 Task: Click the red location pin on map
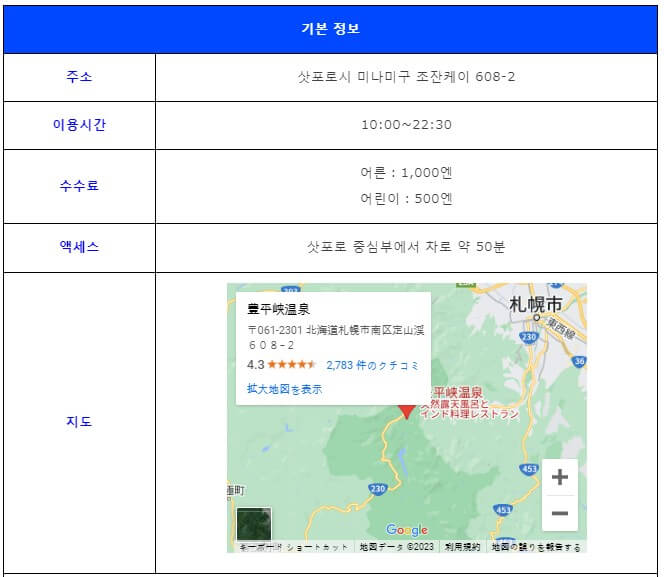(x=407, y=411)
